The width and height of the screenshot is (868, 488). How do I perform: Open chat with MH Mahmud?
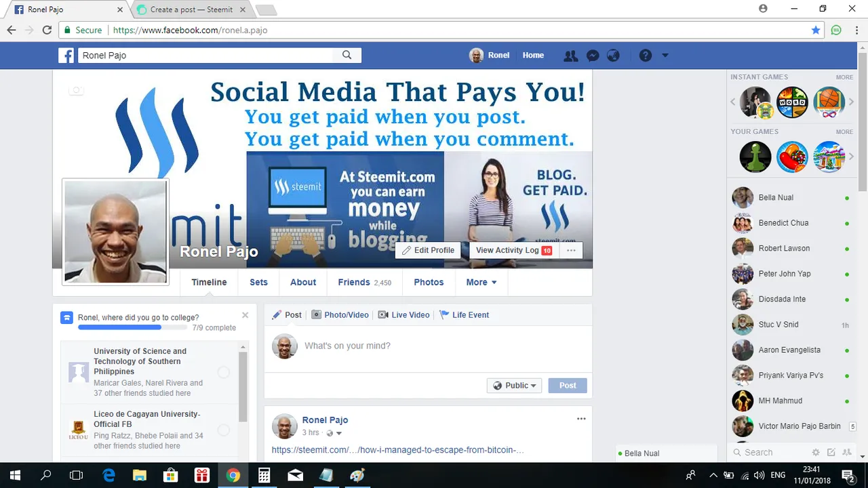point(792,401)
